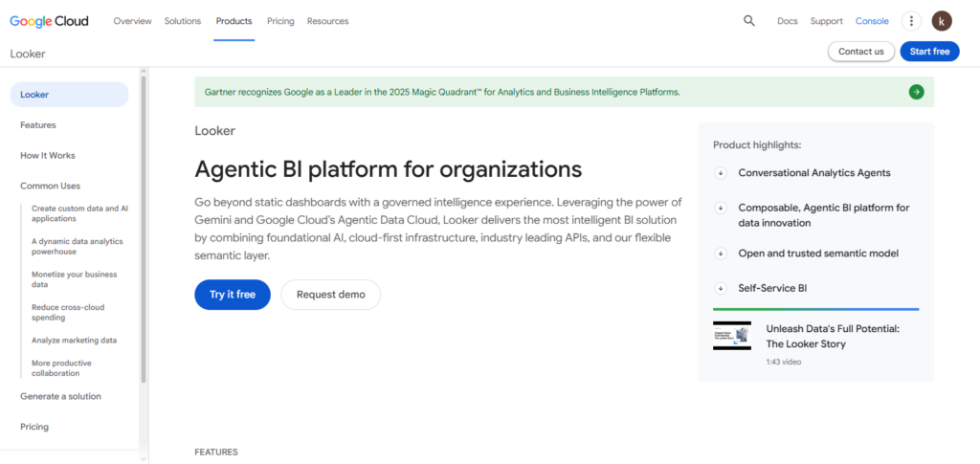Click the Contact us button

pos(861,52)
